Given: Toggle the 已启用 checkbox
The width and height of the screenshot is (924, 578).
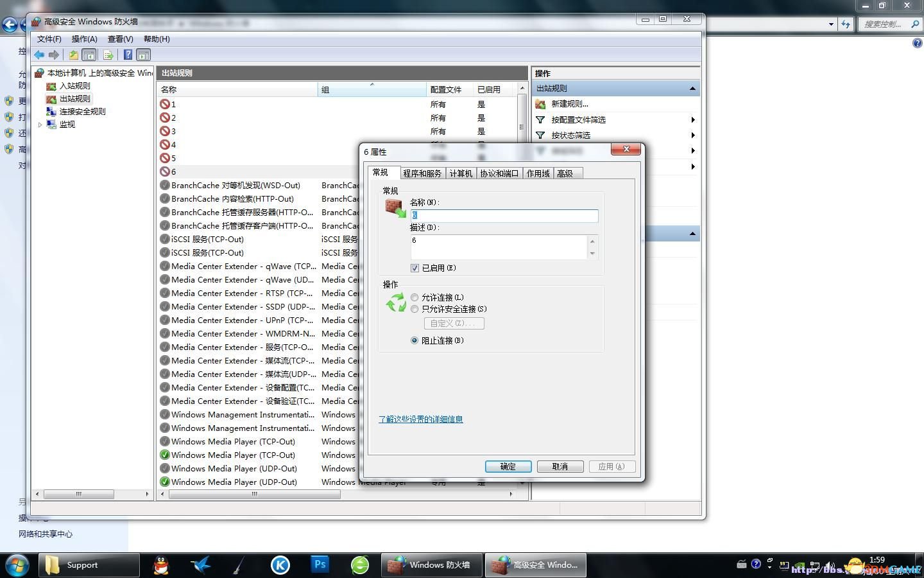Looking at the screenshot, I should pyautogui.click(x=415, y=268).
